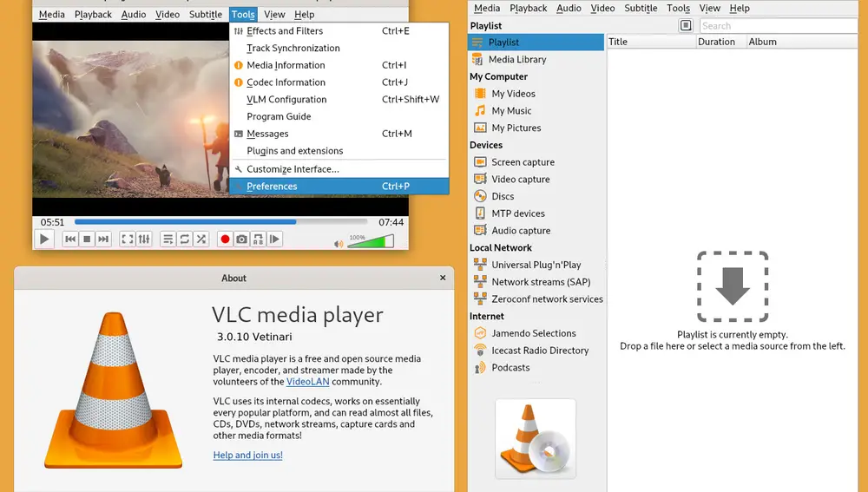Open extended settings equalizer icon
Screen dimensions: 868x492
tap(144, 239)
